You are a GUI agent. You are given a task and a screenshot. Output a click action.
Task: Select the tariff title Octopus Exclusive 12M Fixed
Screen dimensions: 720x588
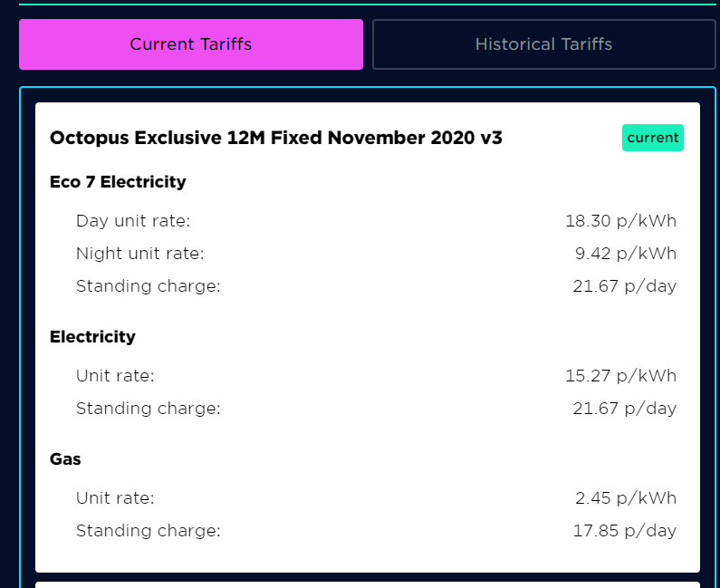[x=276, y=138]
